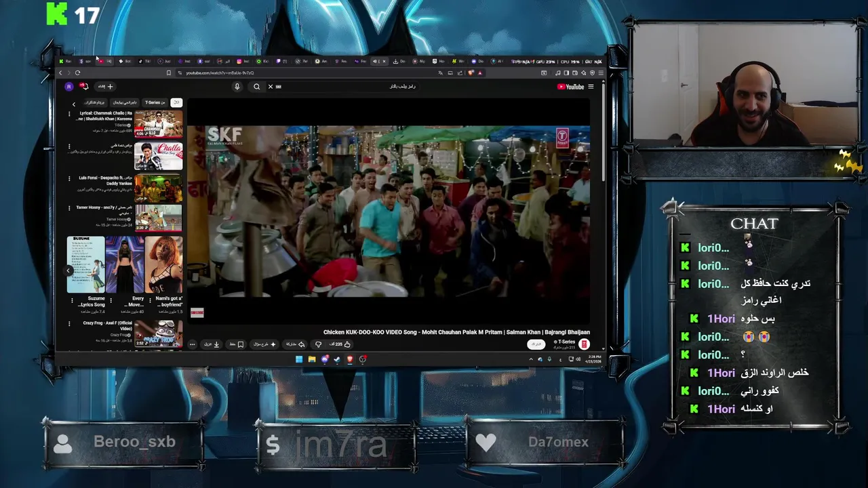Screen dimensions: 868x488
Task: Dislike the video with thumbs down
Action: 318,344
